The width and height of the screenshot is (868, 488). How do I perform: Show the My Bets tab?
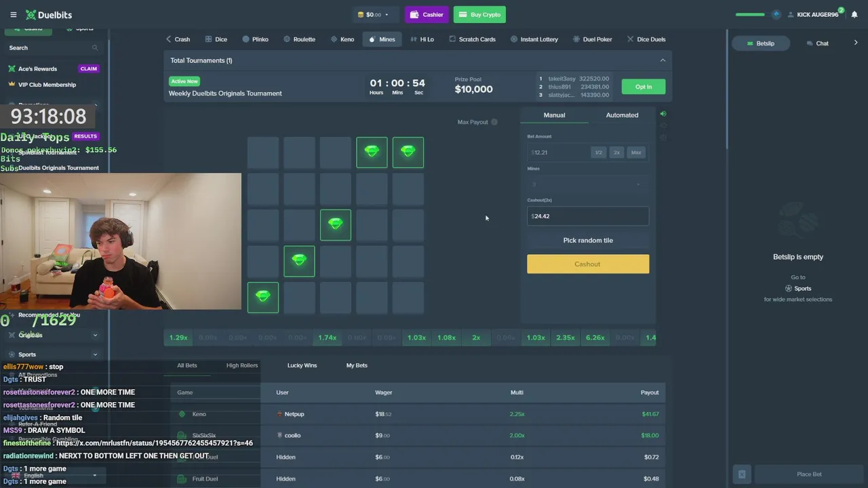tap(357, 365)
